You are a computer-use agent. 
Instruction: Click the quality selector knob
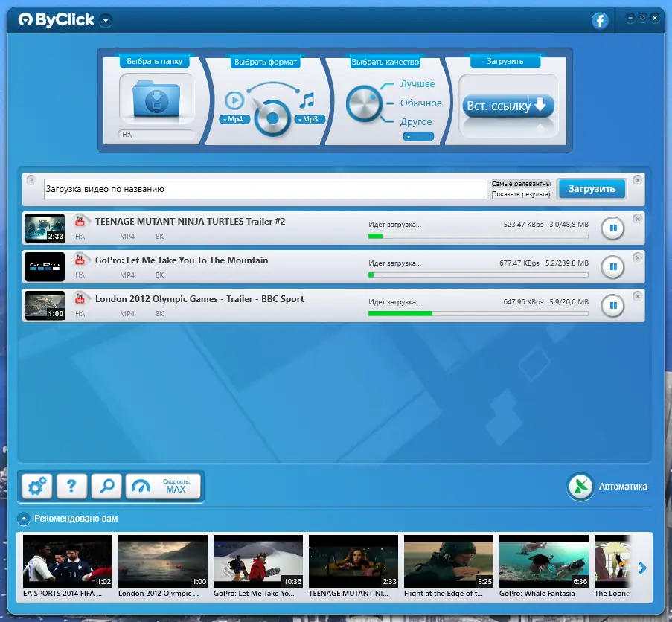(363, 103)
